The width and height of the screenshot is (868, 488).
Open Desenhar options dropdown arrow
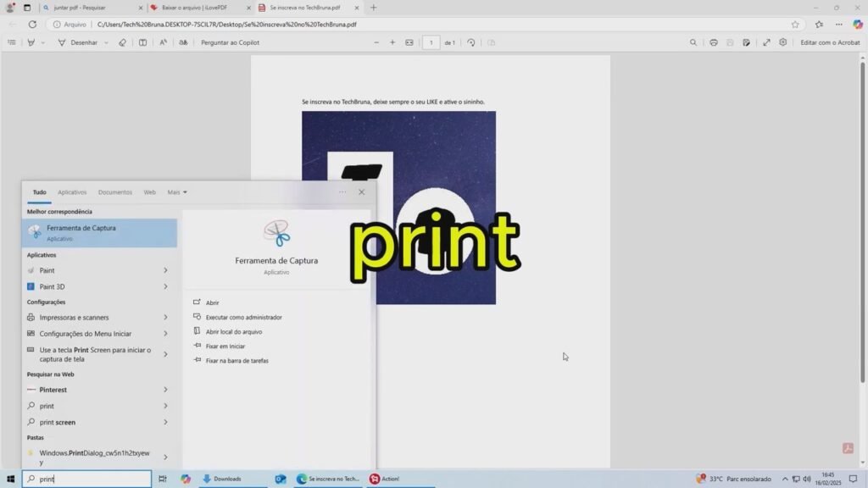106,42
